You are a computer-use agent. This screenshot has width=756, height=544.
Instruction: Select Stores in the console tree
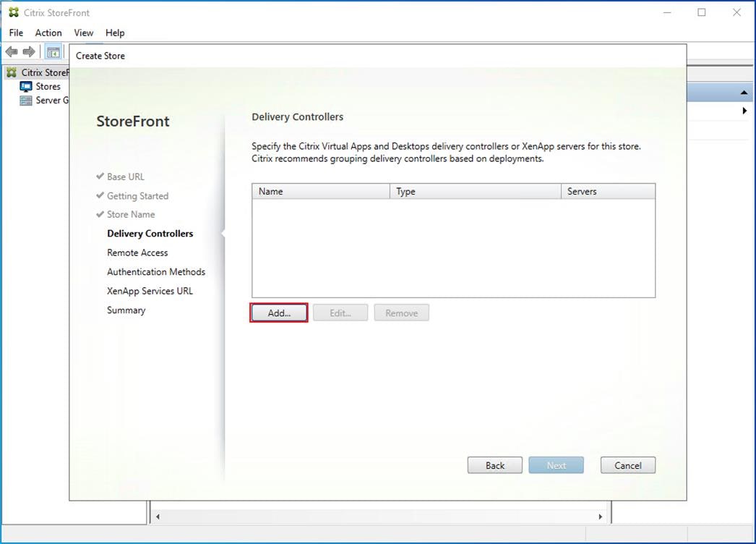pos(48,86)
